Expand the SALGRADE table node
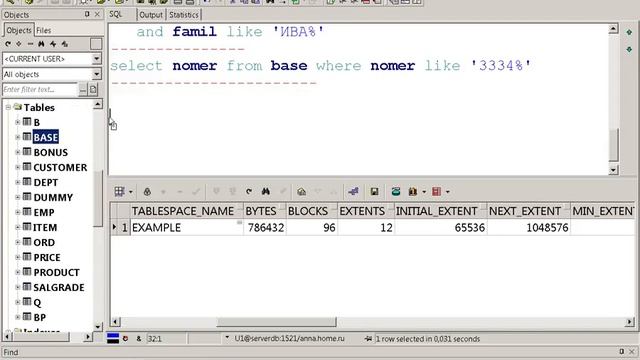Image resolution: width=640 pixels, height=360 pixels. coord(18,287)
